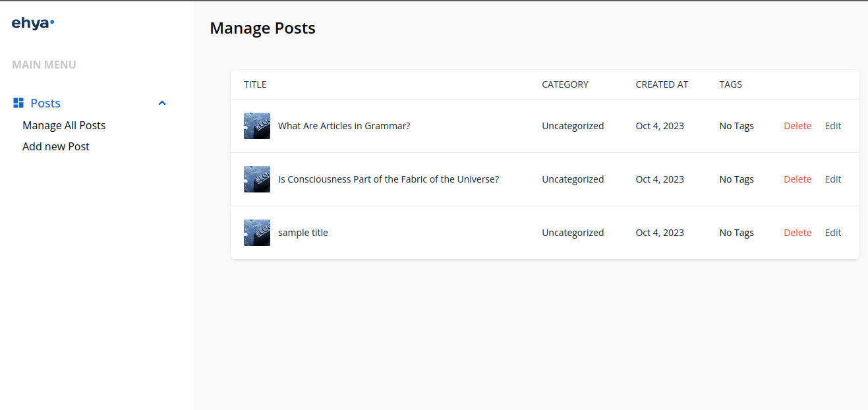The height and width of the screenshot is (410, 868).
Task: Delete the 'What Are Articles in Grammar?' post
Action: (797, 125)
